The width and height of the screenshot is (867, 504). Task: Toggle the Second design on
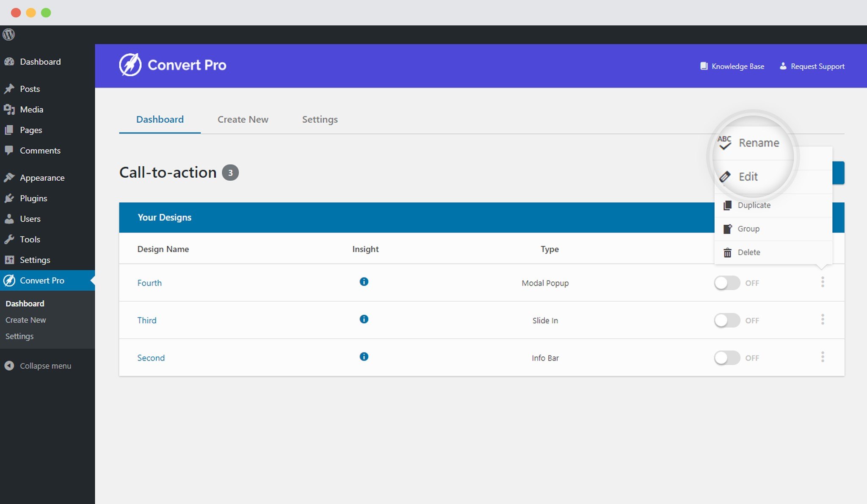[x=727, y=358]
